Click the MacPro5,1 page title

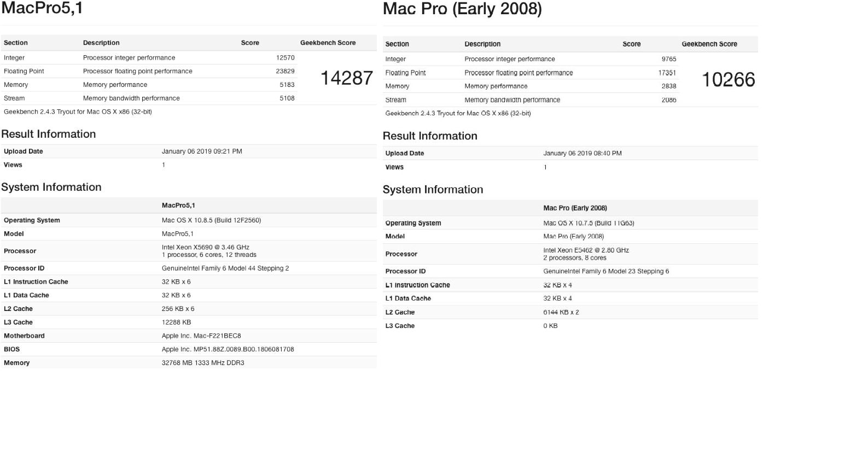[42, 9]
